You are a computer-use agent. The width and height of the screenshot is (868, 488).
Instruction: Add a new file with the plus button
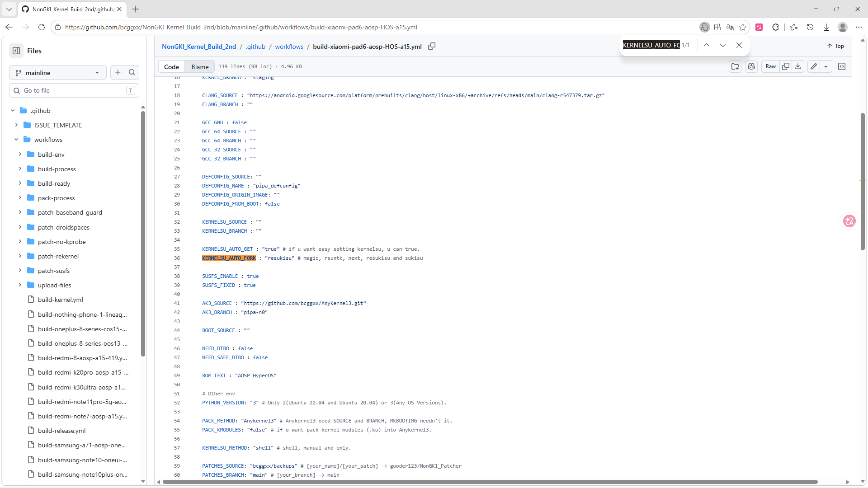click(118, 72)
